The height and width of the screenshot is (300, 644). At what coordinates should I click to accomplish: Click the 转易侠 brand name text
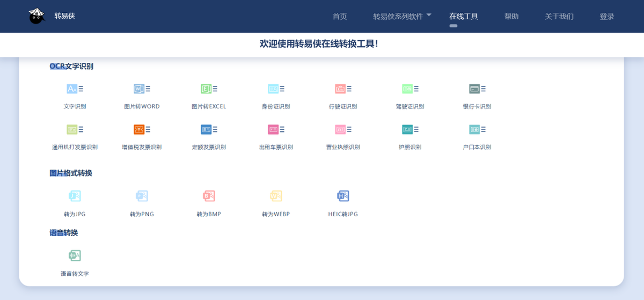64,16
